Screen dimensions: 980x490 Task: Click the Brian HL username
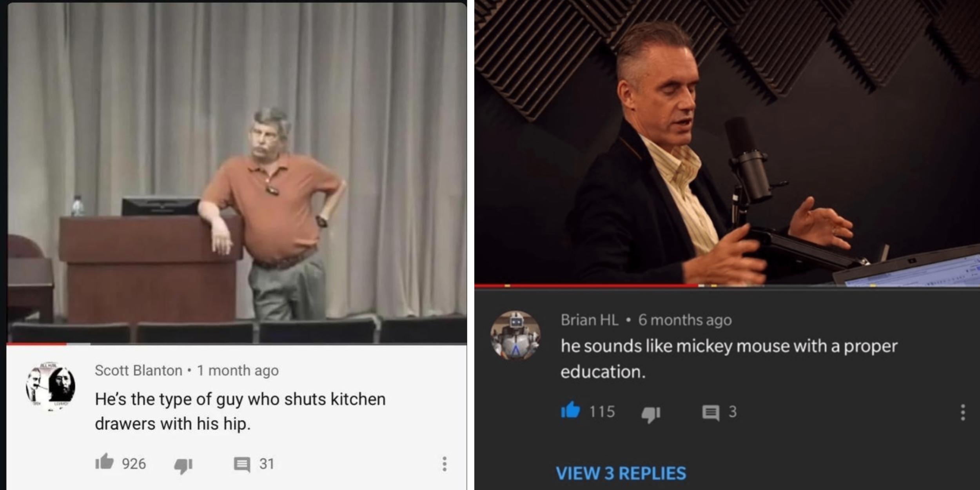(x=589, y=320)
